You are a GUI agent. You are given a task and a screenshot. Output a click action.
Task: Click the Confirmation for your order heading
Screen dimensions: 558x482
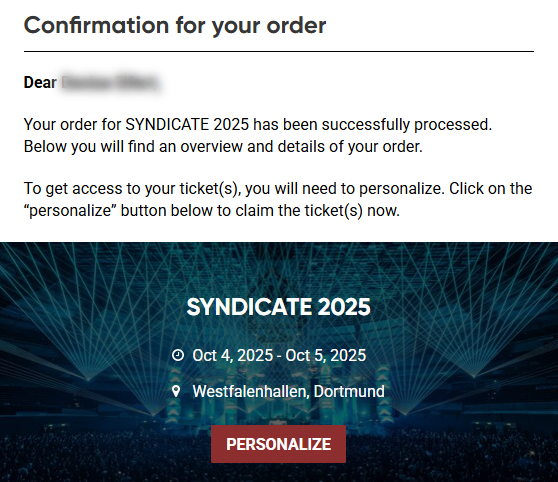coord(175,26)
